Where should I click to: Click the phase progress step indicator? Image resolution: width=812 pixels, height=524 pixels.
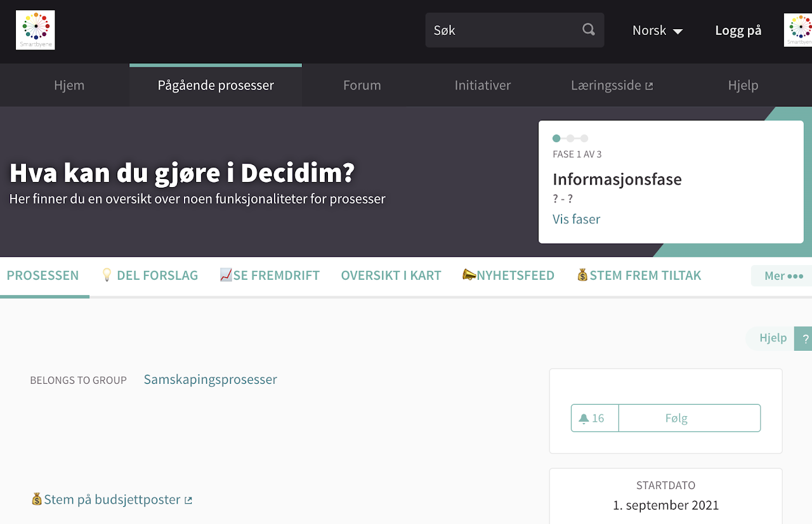tap(570, 138)
